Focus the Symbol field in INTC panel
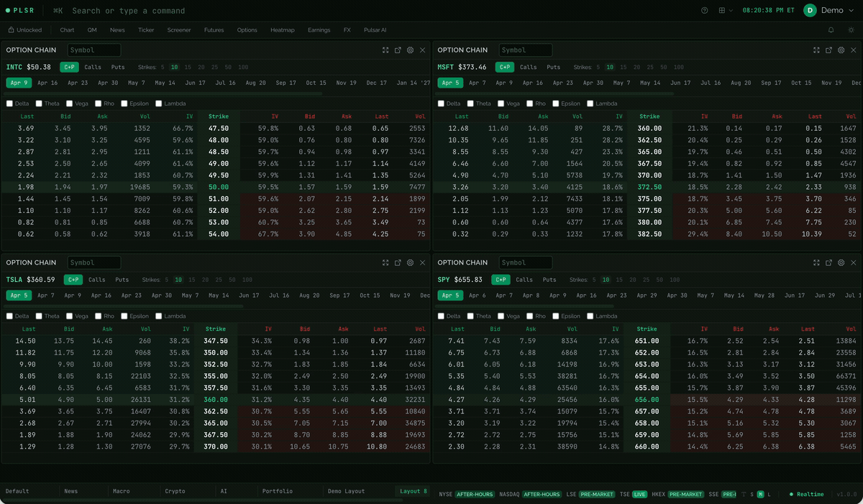863x504 pixels. tap(94, 50)
